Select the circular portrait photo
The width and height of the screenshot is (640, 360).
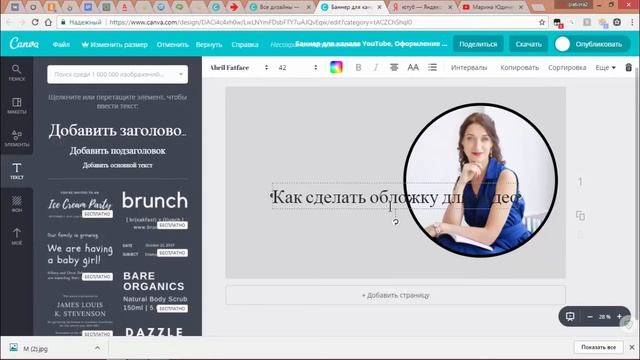480,180
